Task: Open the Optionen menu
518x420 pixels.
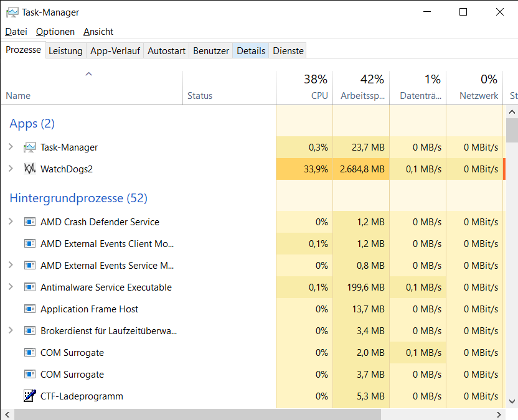Action: (x=55, y=31)
